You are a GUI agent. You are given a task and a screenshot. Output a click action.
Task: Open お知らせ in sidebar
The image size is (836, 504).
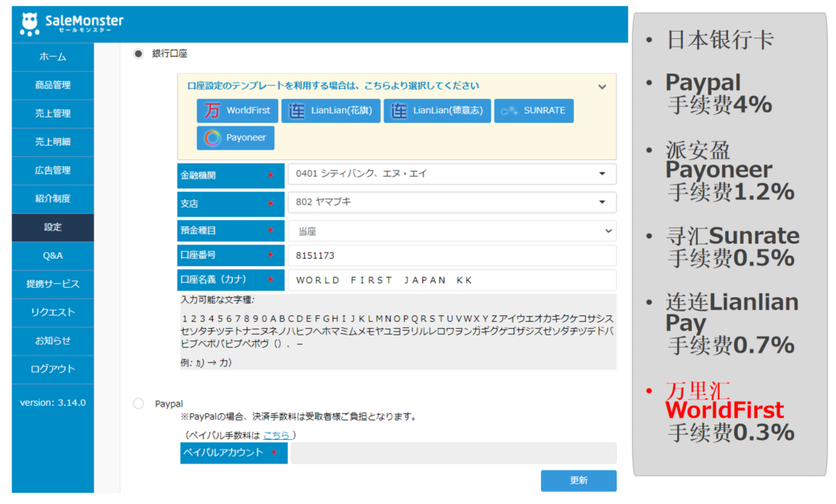pos(53,341)
